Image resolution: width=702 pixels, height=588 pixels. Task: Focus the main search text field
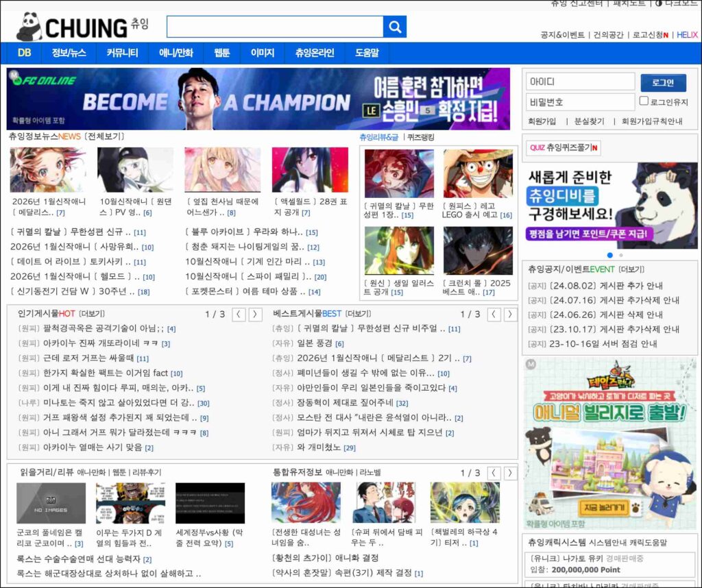tap(275, 27)
